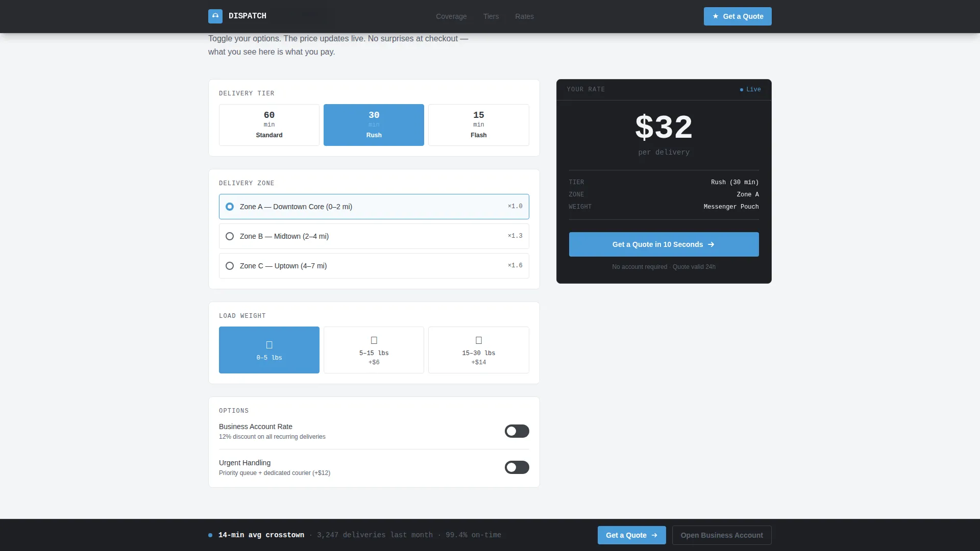Image resolution: width=980 pixels, height=551 pixels.
Task: Open the Tiers nav link
Action: point(491,16)
